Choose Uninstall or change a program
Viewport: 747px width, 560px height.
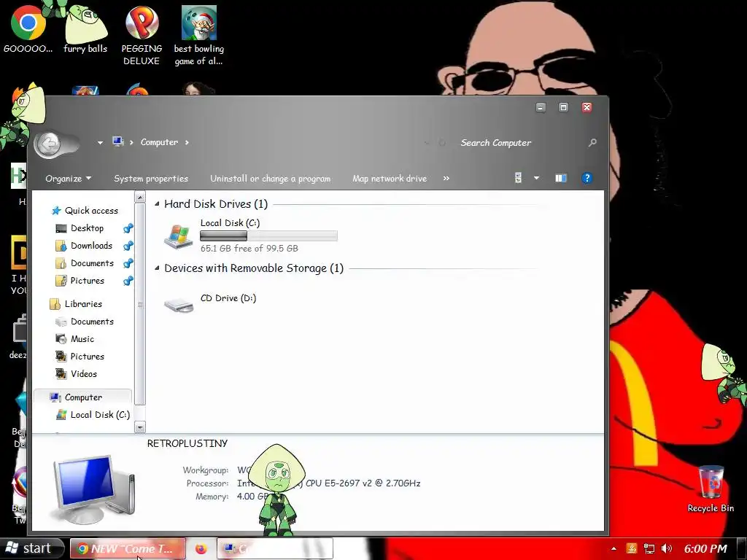pyautogui.click(x=270, y=179)
